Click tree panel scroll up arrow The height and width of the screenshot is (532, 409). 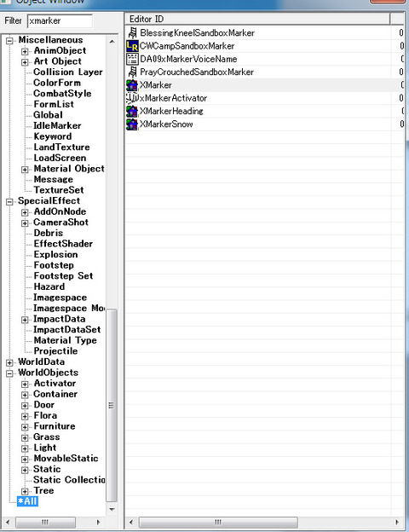tap(112, 42)
